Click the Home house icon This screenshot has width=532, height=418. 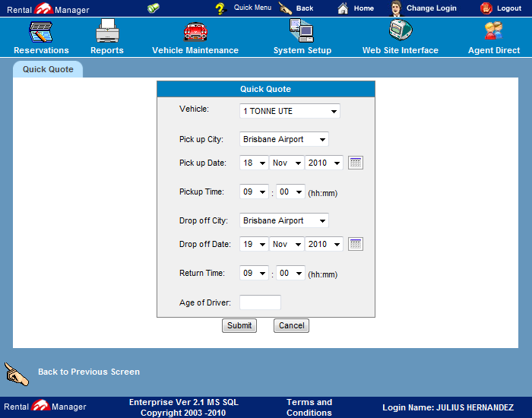[343, 8]
